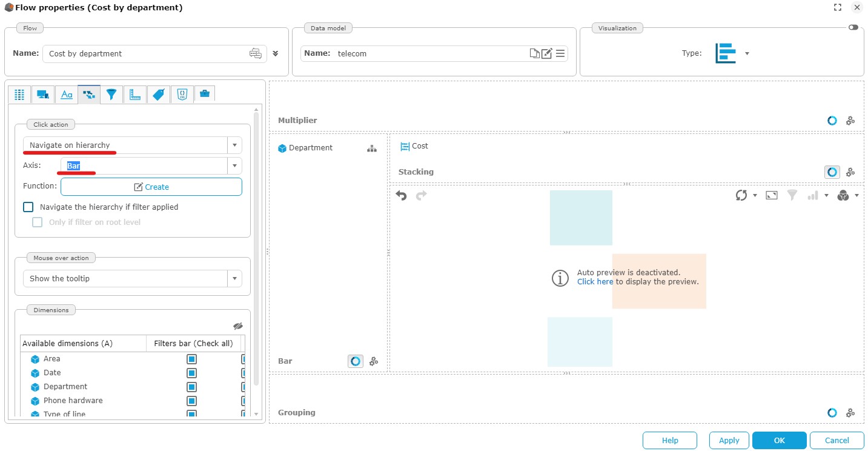Click the fullscreen preview icon
The image size is (868, 451).
coord(771,195)
